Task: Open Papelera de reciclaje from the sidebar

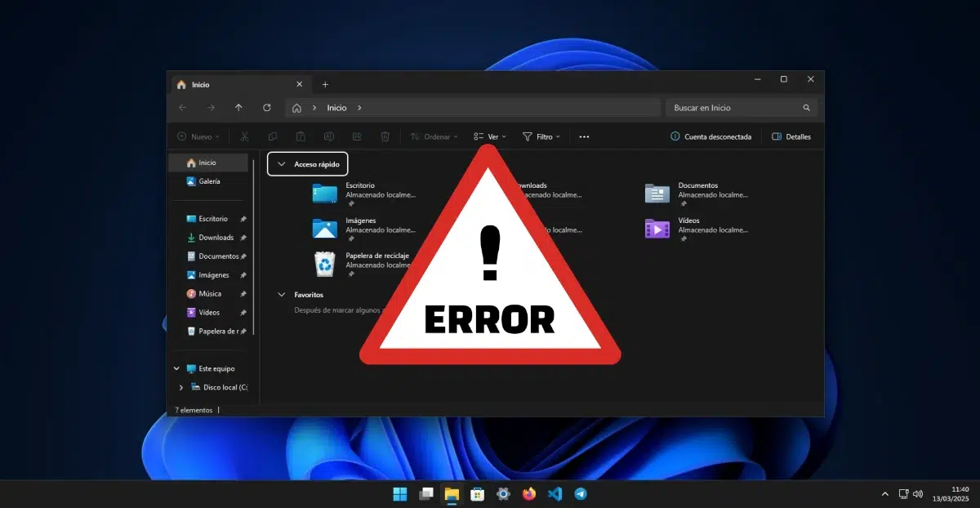Action: pos(216,331)
